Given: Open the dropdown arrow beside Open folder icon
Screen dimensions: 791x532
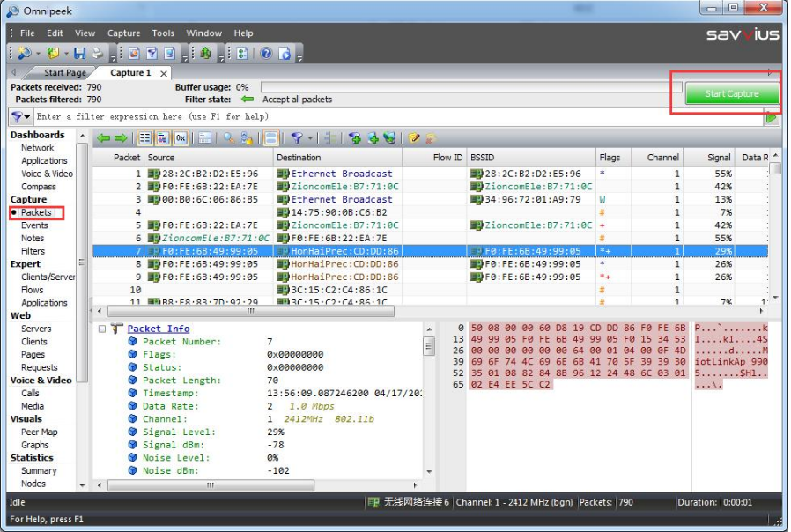Looking at the screenshot, I should [66, 54].
